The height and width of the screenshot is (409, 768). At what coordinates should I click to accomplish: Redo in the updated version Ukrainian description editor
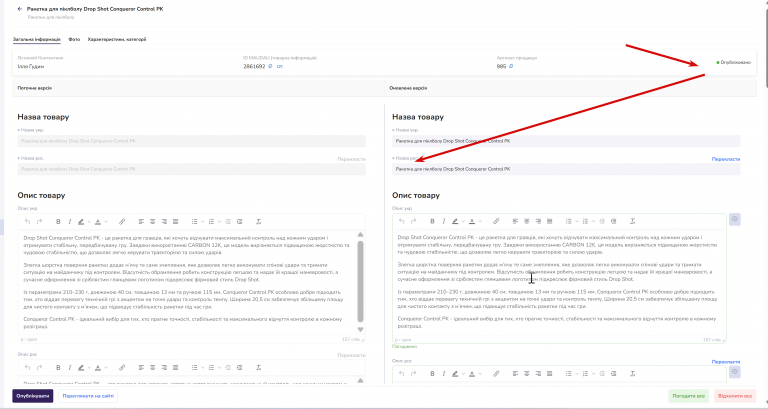[413, 221]
